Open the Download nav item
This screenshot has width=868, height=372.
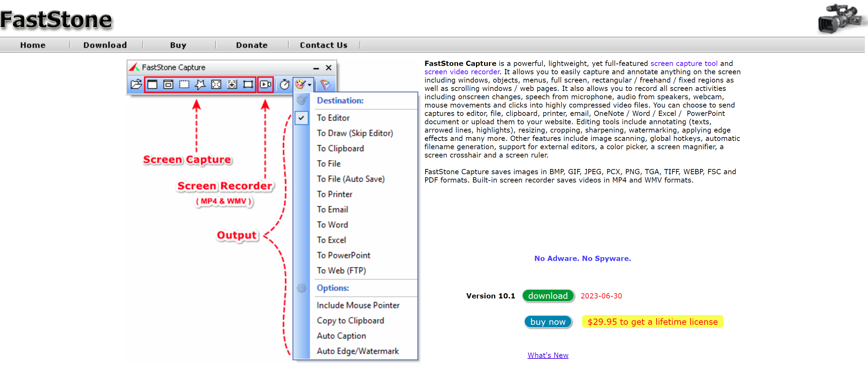click(105, 45)
